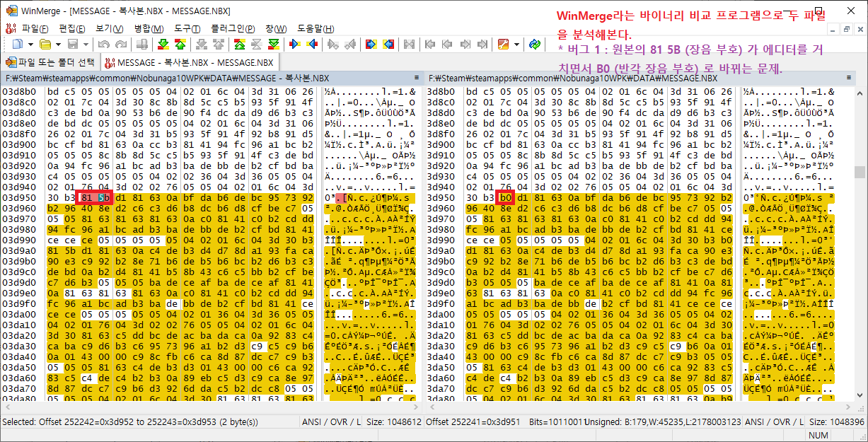Jump to the first difference

click(240, 44)
